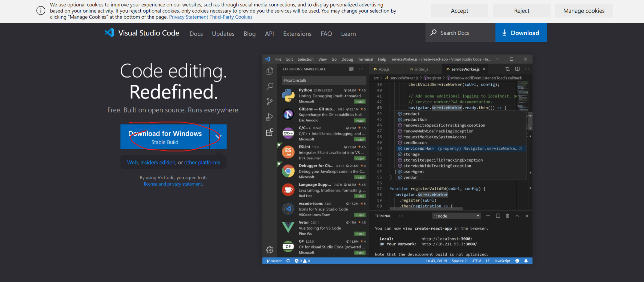
Task: Open the Selection menu
Action: pos(306,59)
